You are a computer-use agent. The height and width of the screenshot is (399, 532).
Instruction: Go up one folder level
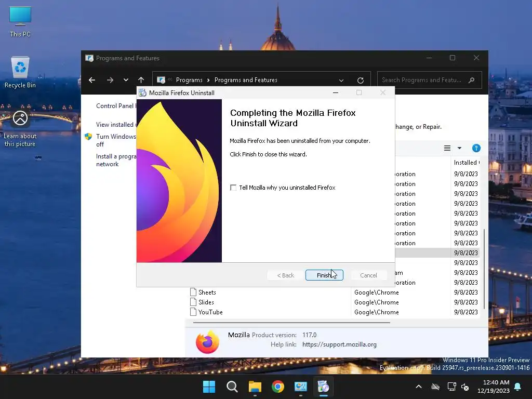click(x=141, y=80)
